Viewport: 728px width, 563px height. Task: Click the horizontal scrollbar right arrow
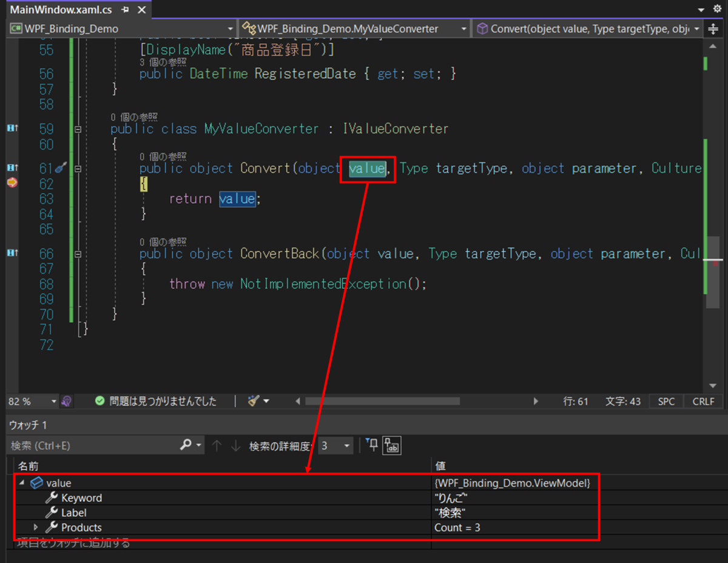(x=535, y=401)
